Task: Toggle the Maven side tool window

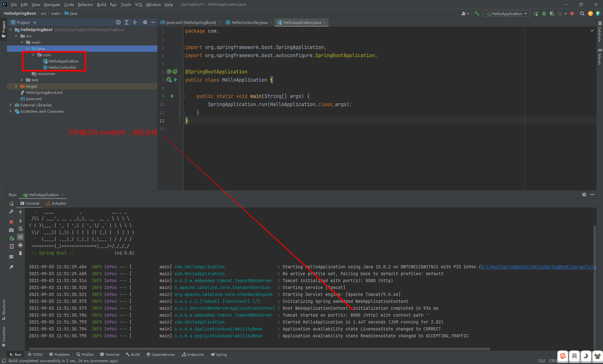Action: [600, 56]
